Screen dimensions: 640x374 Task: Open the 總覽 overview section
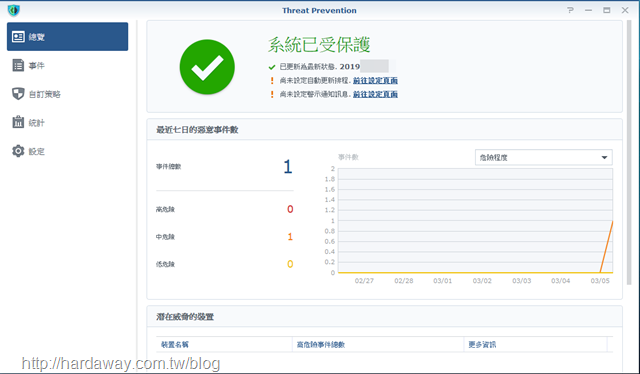pyautogui.click(x=67, y=37)
